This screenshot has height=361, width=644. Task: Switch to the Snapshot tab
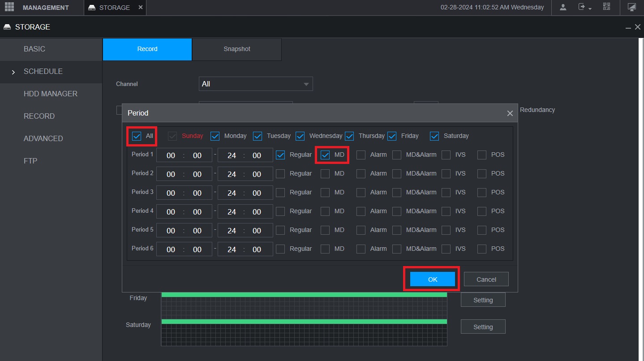[x=237, y=49]
